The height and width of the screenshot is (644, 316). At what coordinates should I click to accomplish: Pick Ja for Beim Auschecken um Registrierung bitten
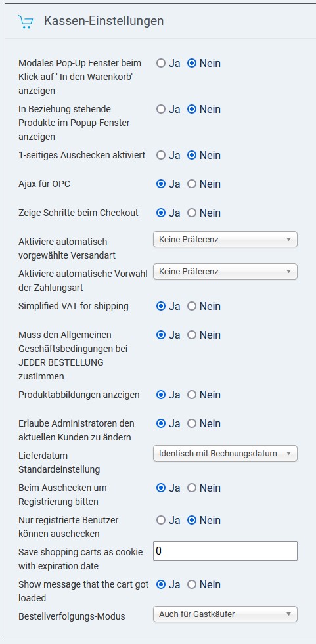161,488
